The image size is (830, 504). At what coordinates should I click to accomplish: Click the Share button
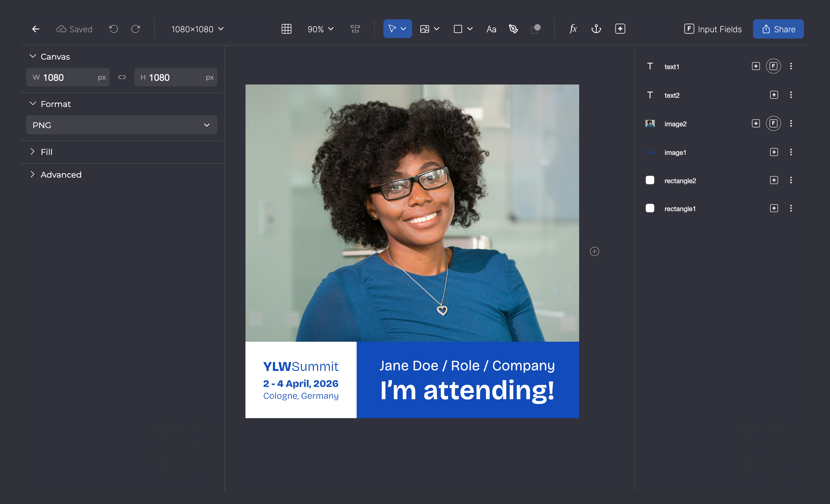(x=778, y=29)
